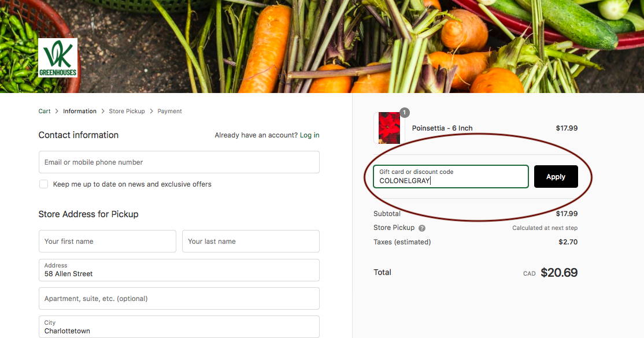Open the VK Greenhouses logo
This screenshot has height=338, width=644.
point(57,58)
